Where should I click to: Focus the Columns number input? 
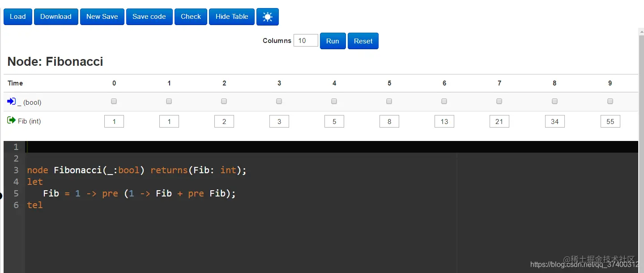(306, 41)
